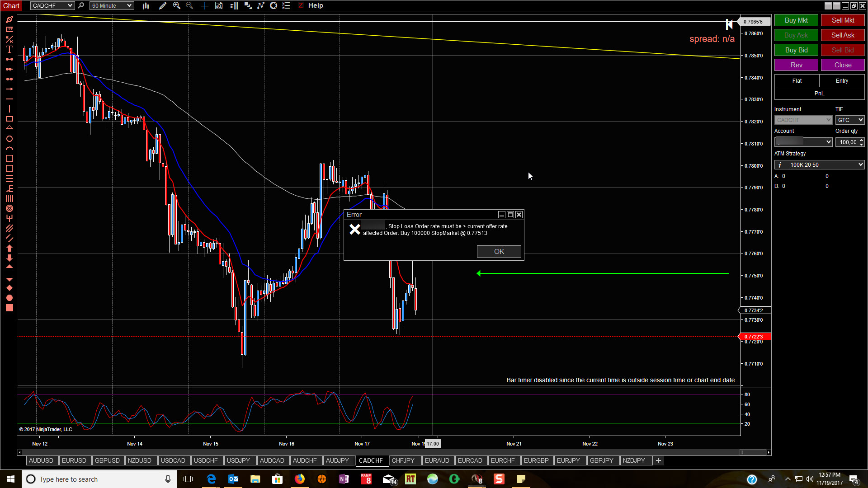This screenshot has width=868, height=488.
Task: Select the text drawing tool
Action: (x=9, y=49)
